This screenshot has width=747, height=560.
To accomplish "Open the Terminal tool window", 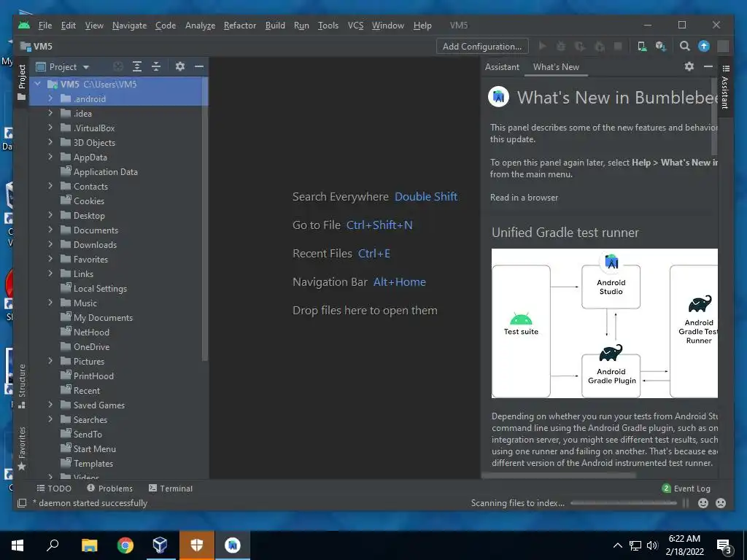I will click(x=171, y=488).
